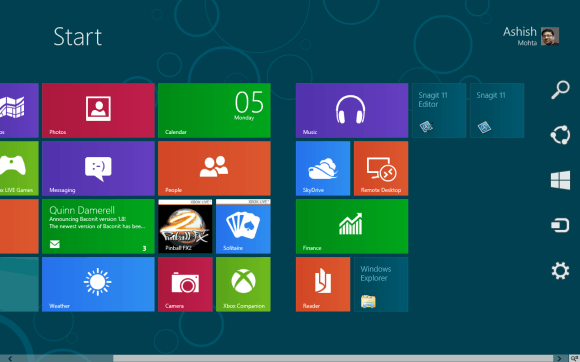
Task: Open the Calendar tile showing 05 Monday
Action: 214,110
